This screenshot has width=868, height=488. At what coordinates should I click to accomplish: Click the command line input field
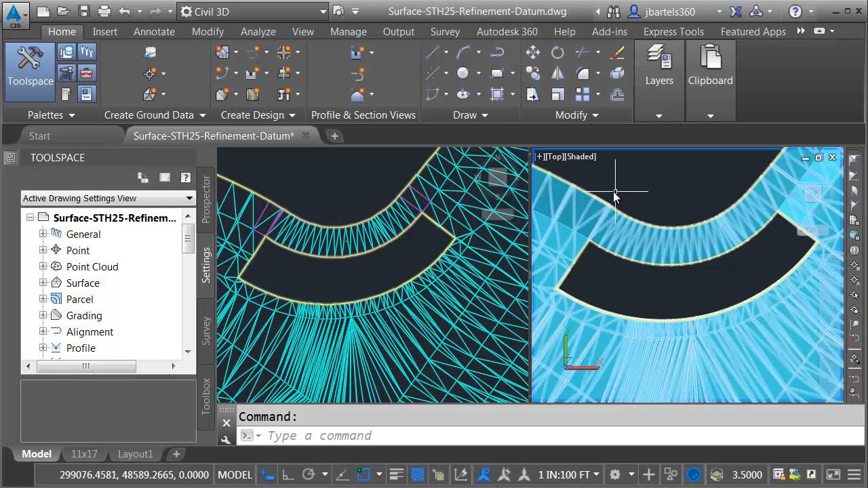pyautogui.click(x=552, y=436)
